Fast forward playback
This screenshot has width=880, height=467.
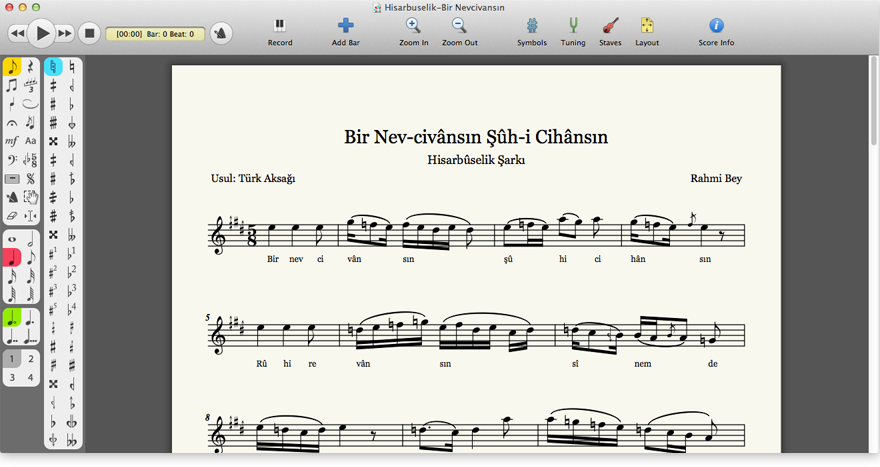[65, 34]
